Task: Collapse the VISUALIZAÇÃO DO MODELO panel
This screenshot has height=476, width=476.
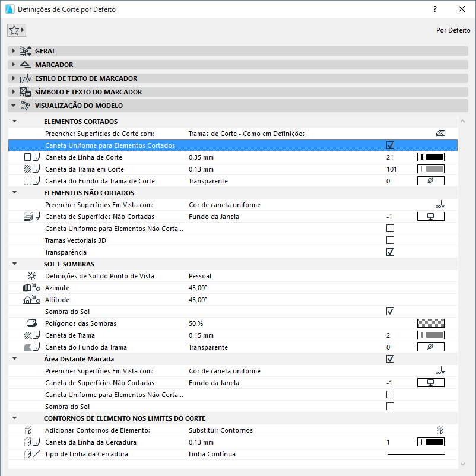Action: [x=14, y=106]
